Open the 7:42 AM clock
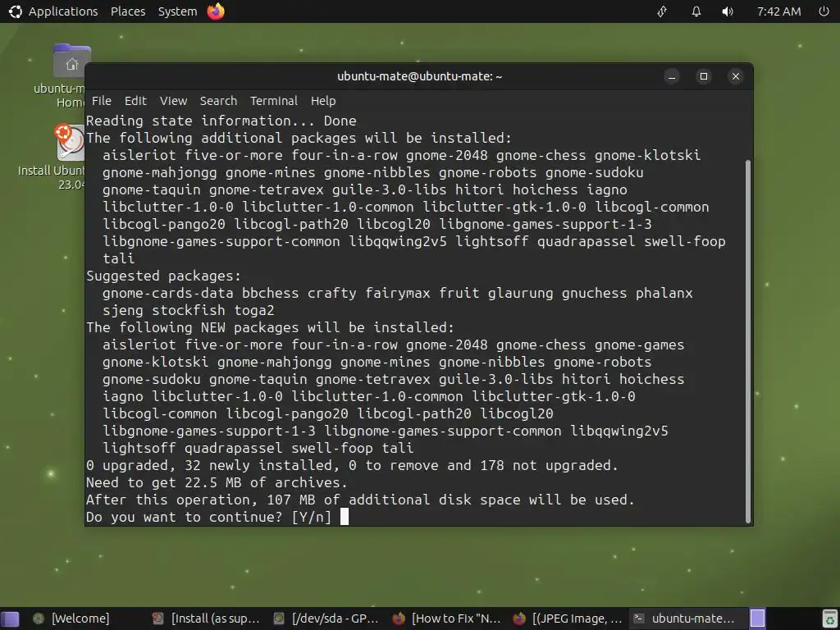The image size is (840, 630). (778, 11)
